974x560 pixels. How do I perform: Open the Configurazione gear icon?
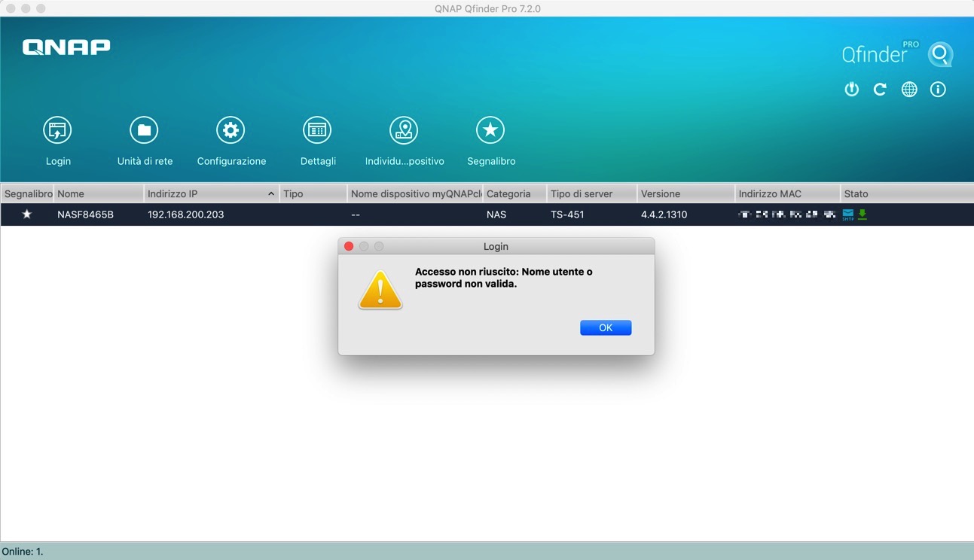pos(231,131)
